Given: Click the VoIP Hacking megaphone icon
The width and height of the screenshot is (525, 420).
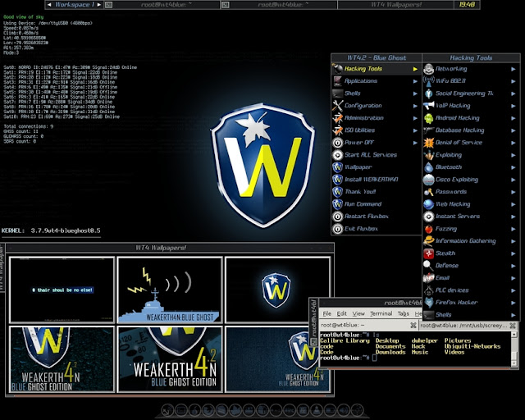Looking at the screenshot, I should tap(428, 106).
